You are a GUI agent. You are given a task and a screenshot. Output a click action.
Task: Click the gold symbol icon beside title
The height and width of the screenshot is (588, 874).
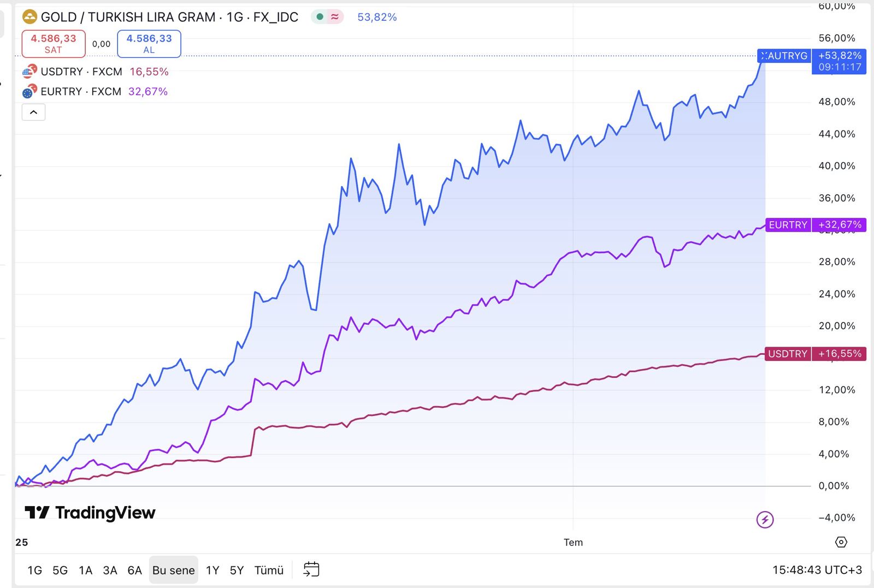pyautogui.click(x=29, y=17)
